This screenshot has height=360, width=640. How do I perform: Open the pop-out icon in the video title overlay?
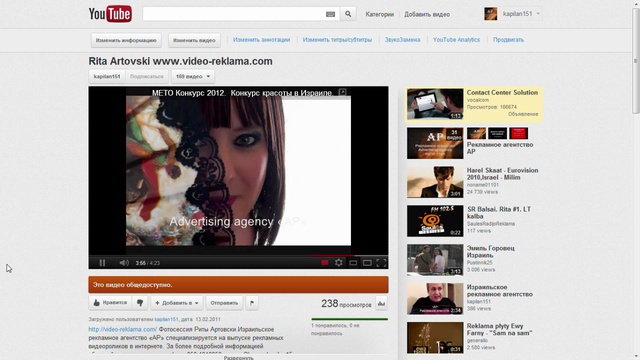click(x=342, y=92)
